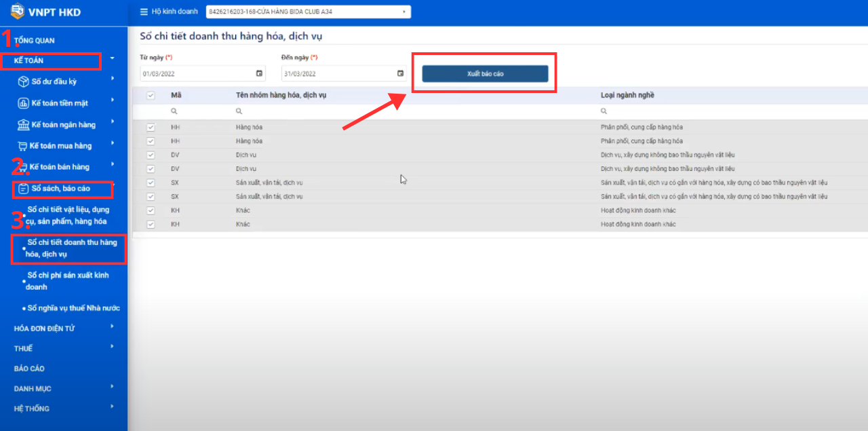The height and width of the screenshot is (431, 868).
Task: Uncheck the first Dịch vụ row checkbox
Action: 151,155
